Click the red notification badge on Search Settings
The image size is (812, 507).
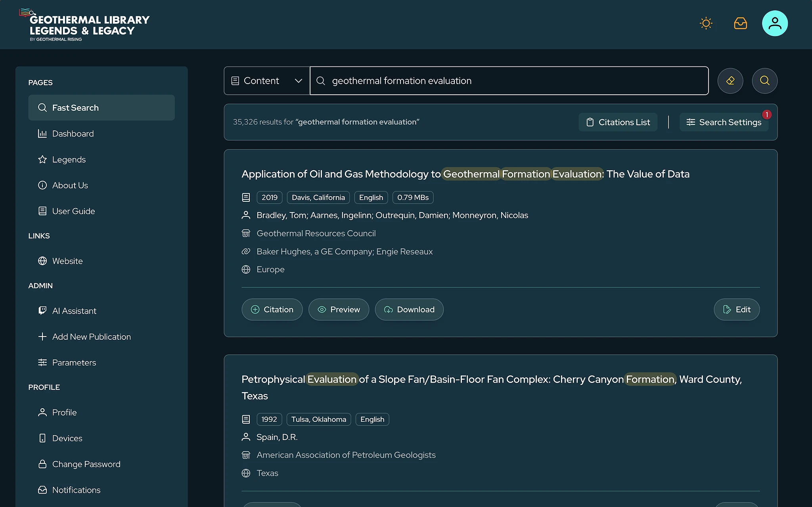(x=767, y=115)
